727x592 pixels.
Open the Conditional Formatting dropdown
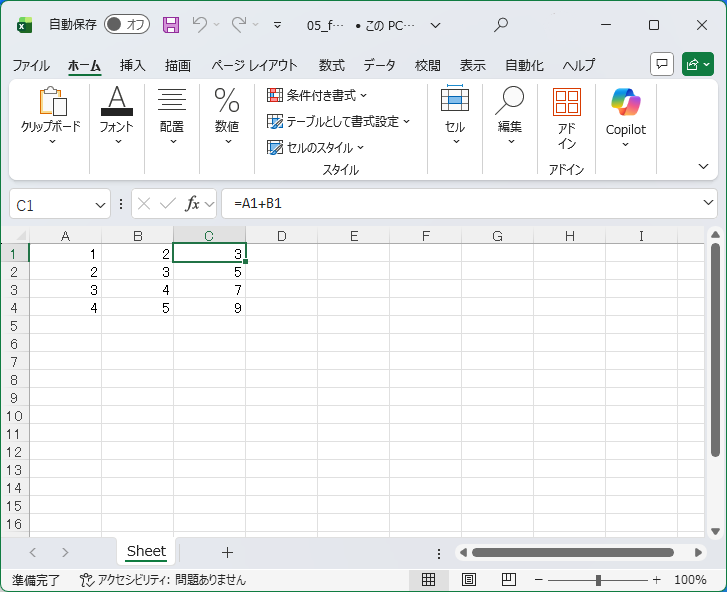coord(318,95)
